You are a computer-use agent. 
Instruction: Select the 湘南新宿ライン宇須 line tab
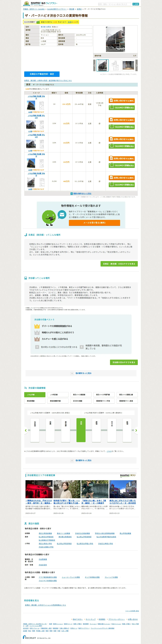[104, 401]
